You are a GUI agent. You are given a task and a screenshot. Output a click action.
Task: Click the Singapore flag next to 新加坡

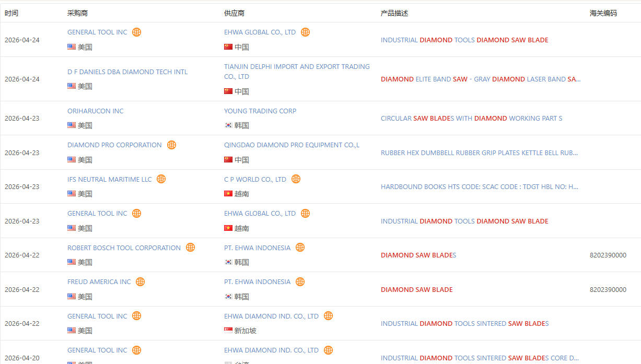(x=228, y=331)
